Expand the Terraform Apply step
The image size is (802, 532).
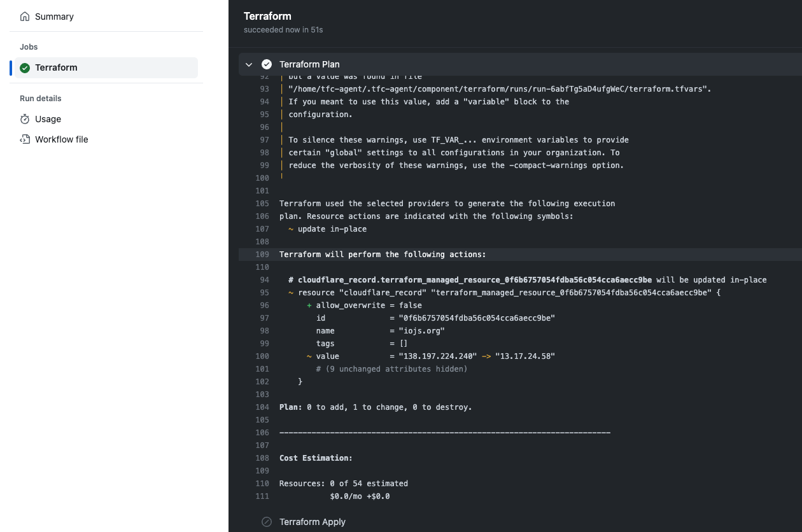coord(312,522)
